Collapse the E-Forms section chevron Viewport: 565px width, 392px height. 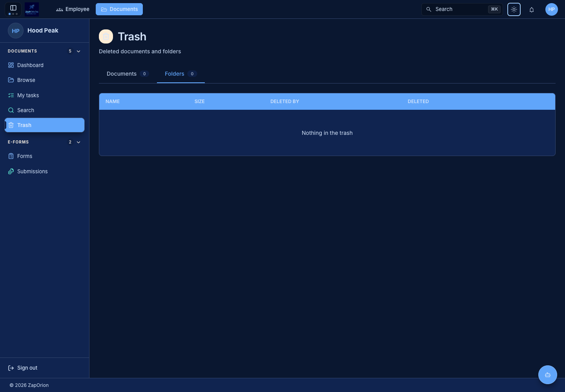point(78,142)
